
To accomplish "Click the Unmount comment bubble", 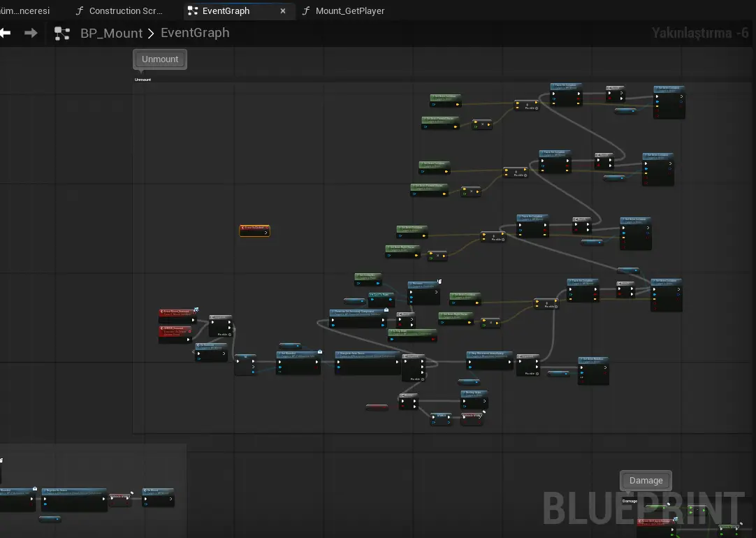I will [x=160, y=59].
